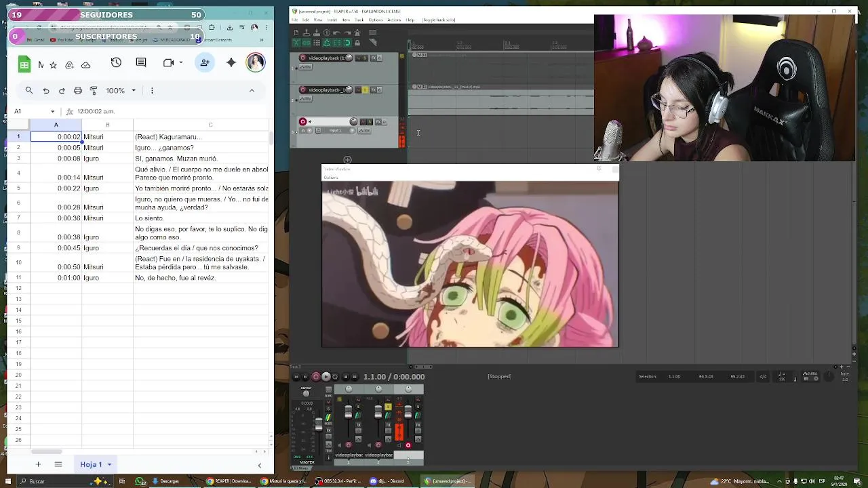Screen dimensions: 868x488
Task: Toggle REAPER item grouping toolbar button
Action: [x=307, y=43]
